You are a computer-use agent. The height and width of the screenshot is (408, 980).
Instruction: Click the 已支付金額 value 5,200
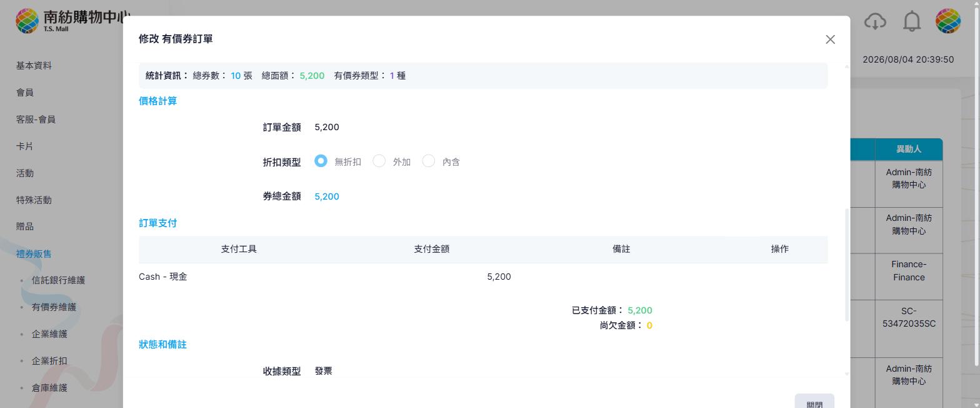639,310
